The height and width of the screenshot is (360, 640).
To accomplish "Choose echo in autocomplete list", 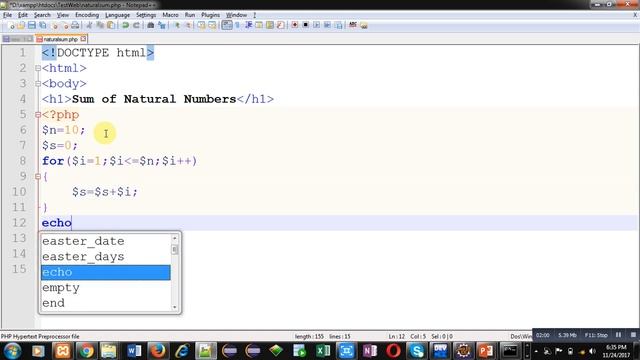I will 106,272.
